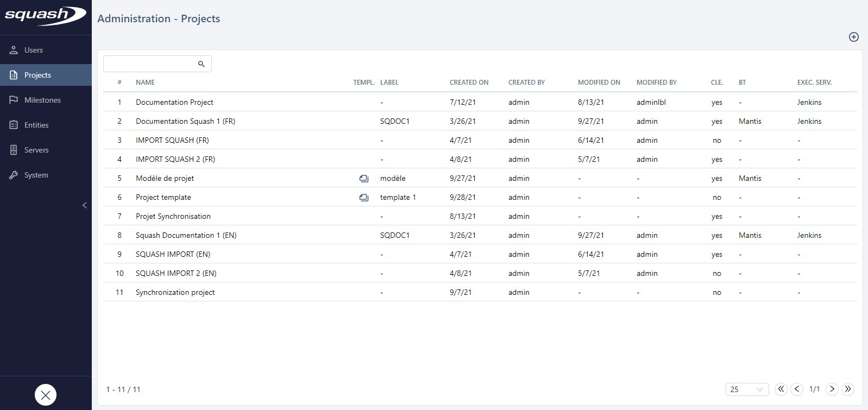Open System wrench icon
The width and height of the screenshot is (868, 410).
[x=14, y=175]
